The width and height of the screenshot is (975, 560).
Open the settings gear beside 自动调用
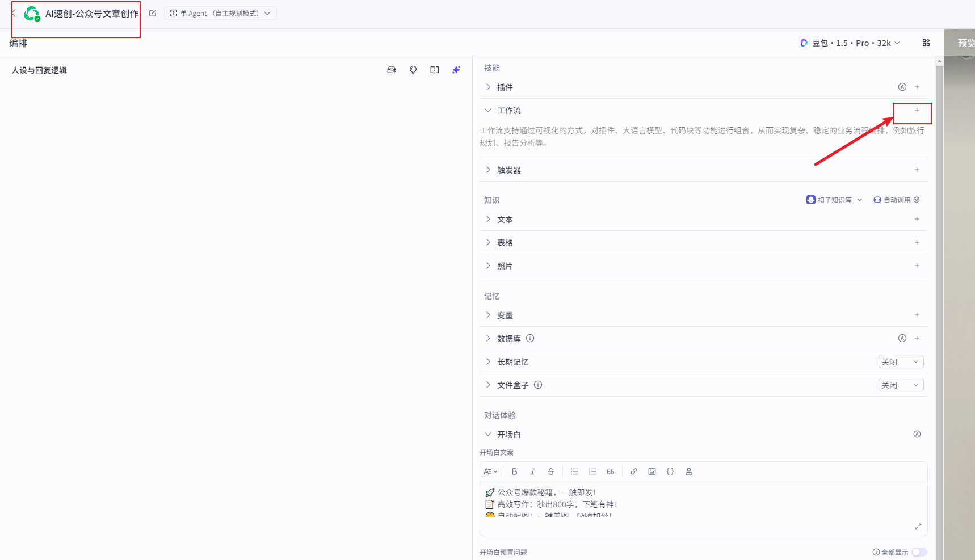(x=917, y=200)
